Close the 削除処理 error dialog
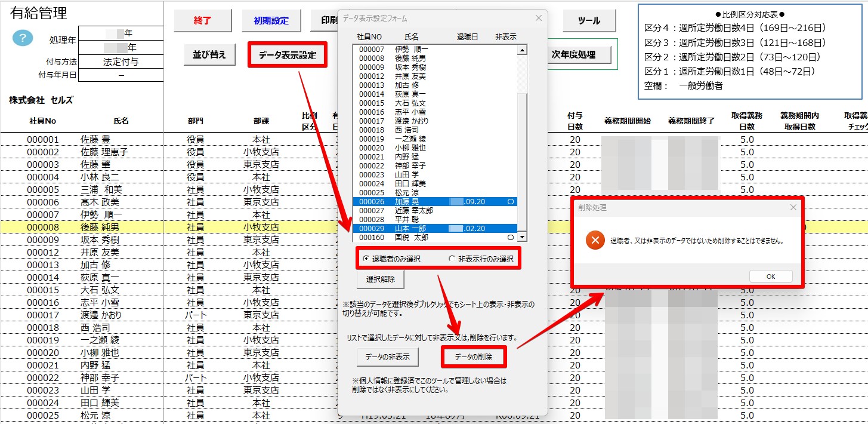The height and width of the screenshot is (424, 868). point(793,207)
